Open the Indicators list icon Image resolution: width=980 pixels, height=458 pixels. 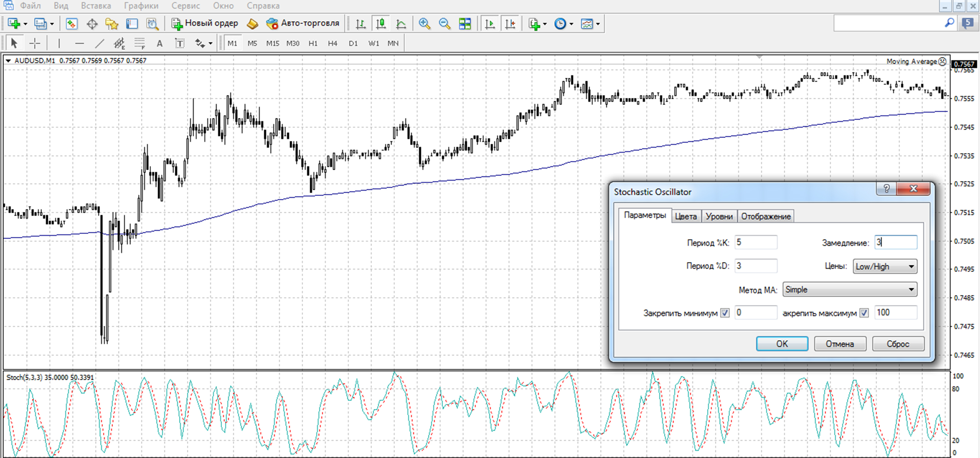[x=534, y=24]
